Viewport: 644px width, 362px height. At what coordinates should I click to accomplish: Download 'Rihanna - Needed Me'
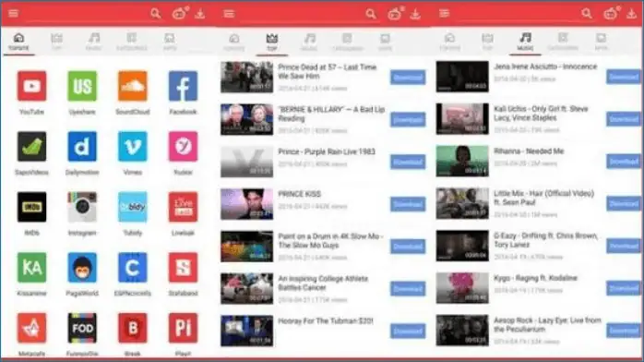click(x=624, y=162)
